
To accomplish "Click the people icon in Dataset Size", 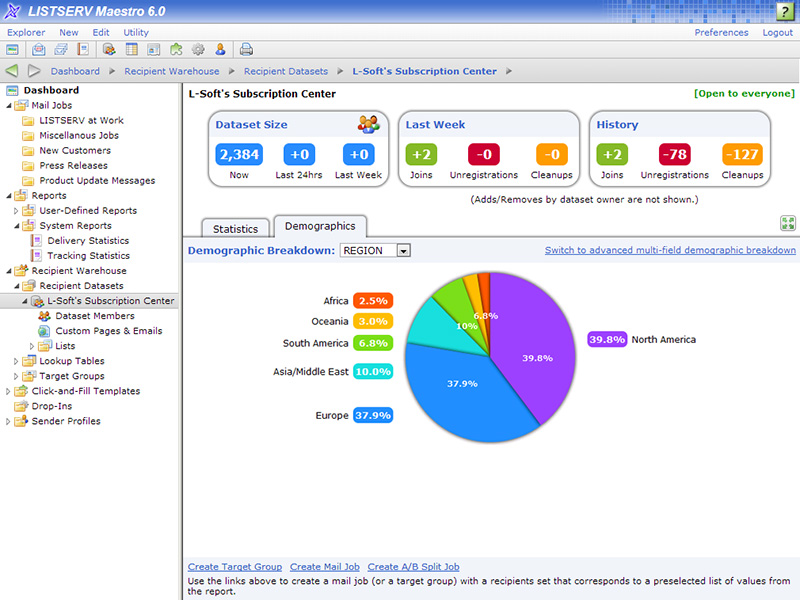I will 368,124.
